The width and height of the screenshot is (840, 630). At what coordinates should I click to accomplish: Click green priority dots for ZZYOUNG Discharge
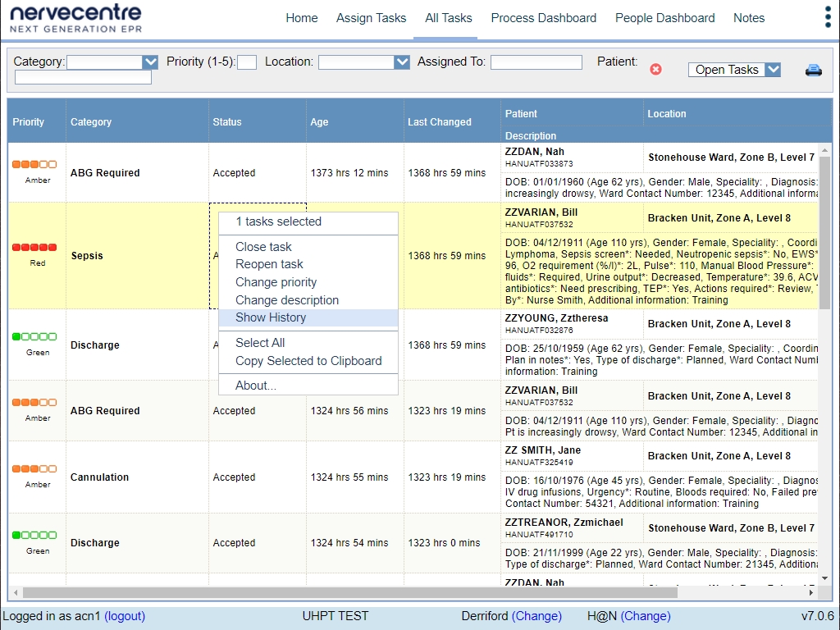[34, 336]
